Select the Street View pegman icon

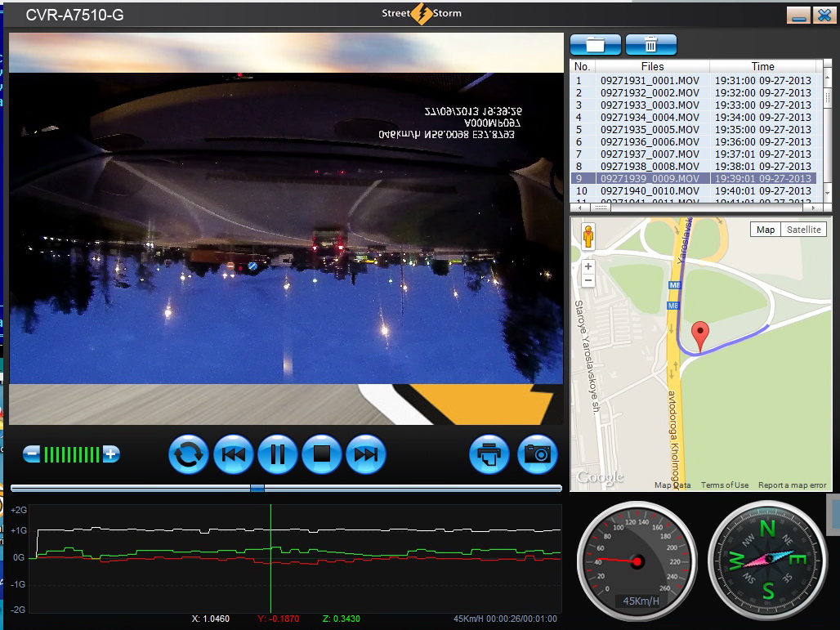(x=588, y=238)
